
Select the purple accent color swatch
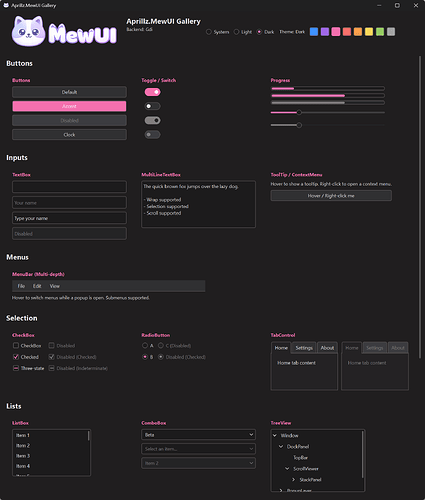click(325, 32)
